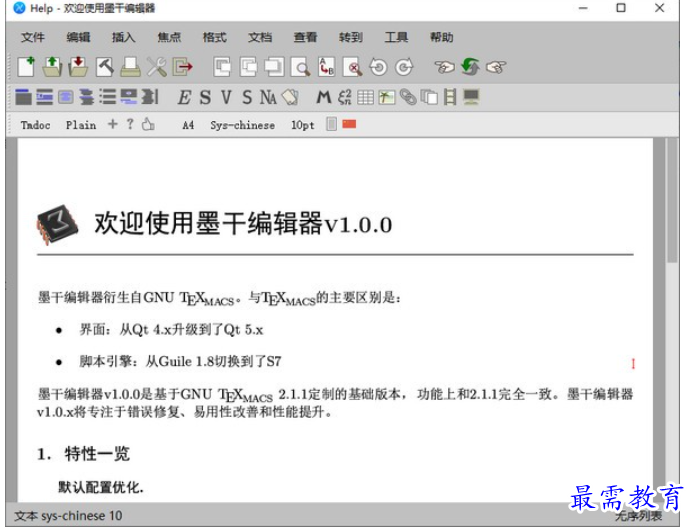This screenshot has height=529, width=692.
Task: Click the film strip animation icon
Action: [x=450, y=98]
